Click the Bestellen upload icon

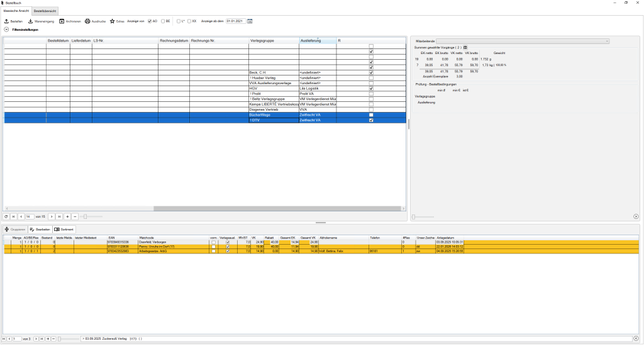[6, 21]
